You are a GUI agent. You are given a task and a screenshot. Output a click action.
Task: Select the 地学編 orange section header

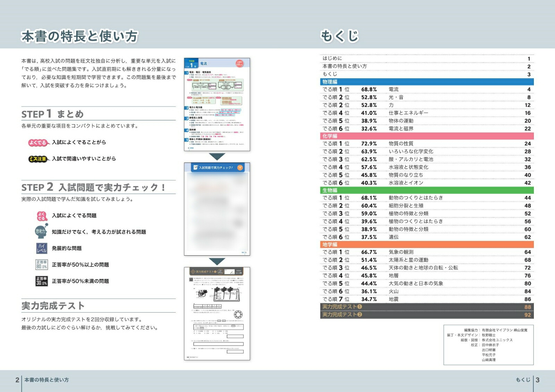pos(427,245)
